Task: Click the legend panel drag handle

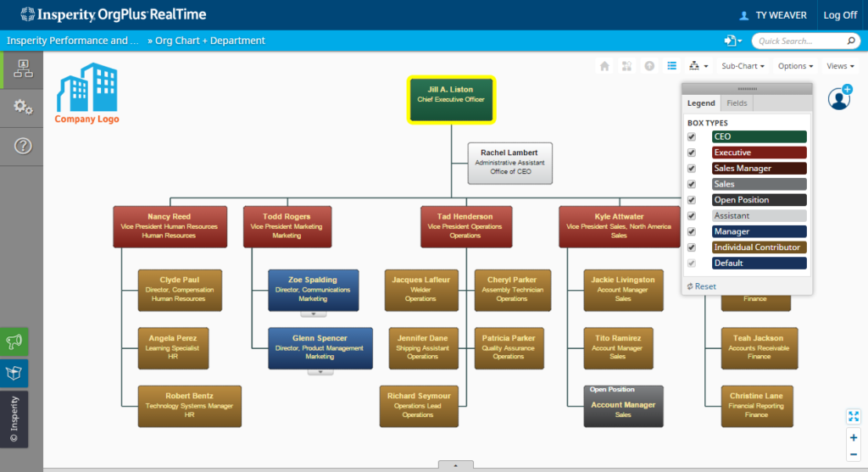Action: pos(747,88)
